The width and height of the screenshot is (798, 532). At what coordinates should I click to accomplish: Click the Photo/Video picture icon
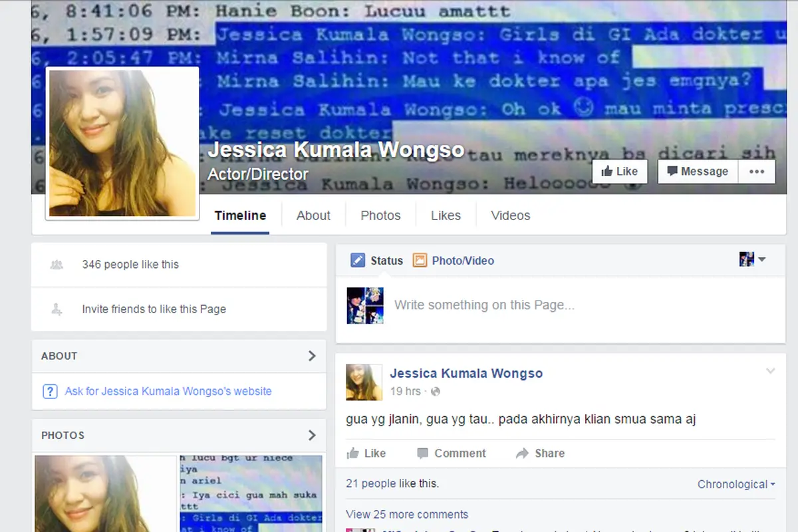point(420,261)
